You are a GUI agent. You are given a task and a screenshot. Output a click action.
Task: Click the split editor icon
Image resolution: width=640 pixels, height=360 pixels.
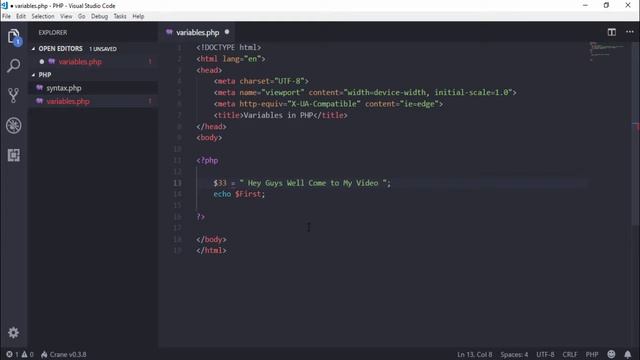(611, 32)
